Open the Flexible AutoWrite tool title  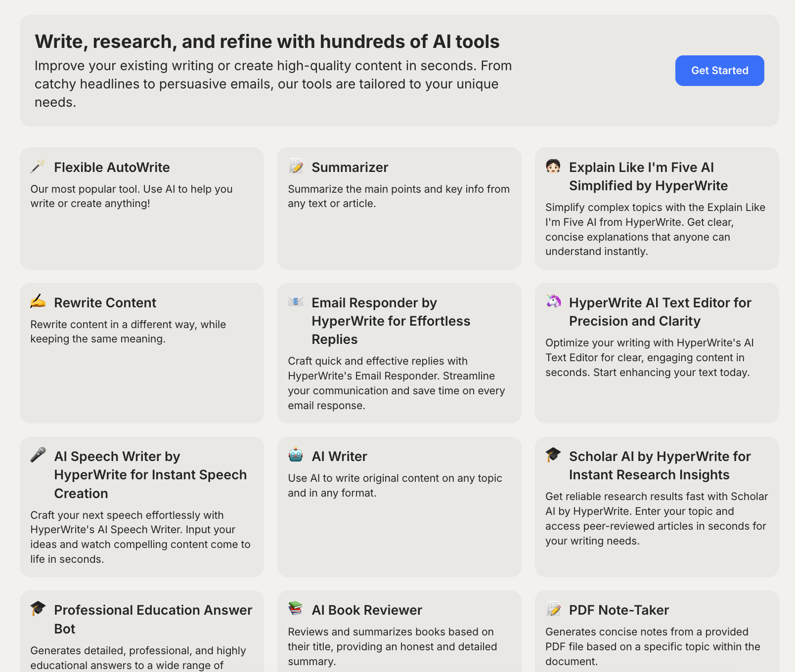click(112, 168)
